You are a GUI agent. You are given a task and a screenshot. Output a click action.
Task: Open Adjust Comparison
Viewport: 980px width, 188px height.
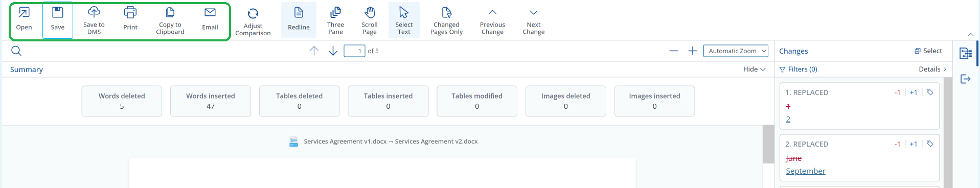253,21
